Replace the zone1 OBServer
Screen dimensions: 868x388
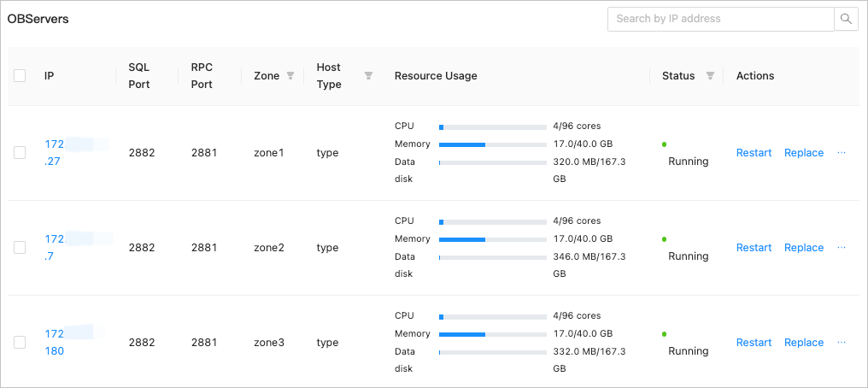pyautogui.click(x=804, y=153)
